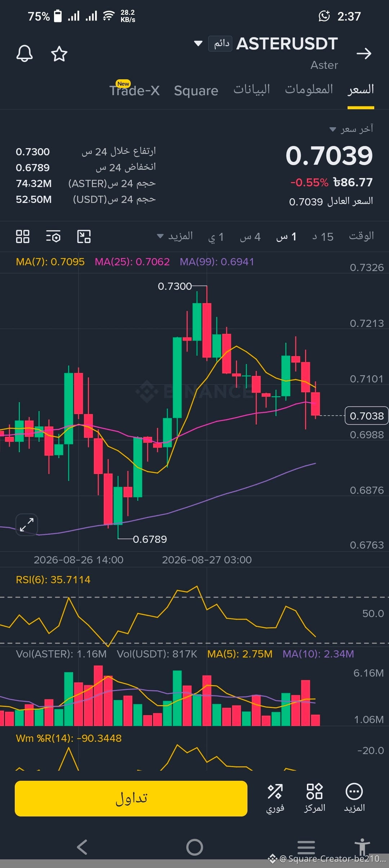Screen dimensions: 389x868
Task: Open the المركز hub icon
Action: point(314,798)
